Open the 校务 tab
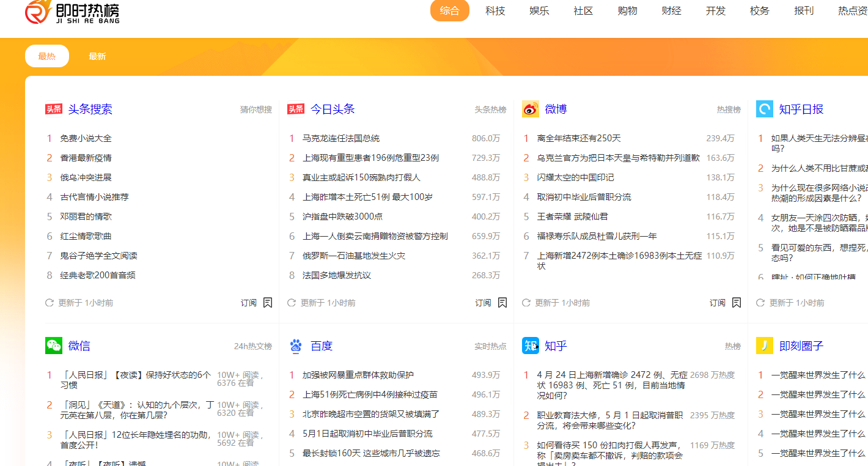 pyautogui.click(x=759, y=10)
